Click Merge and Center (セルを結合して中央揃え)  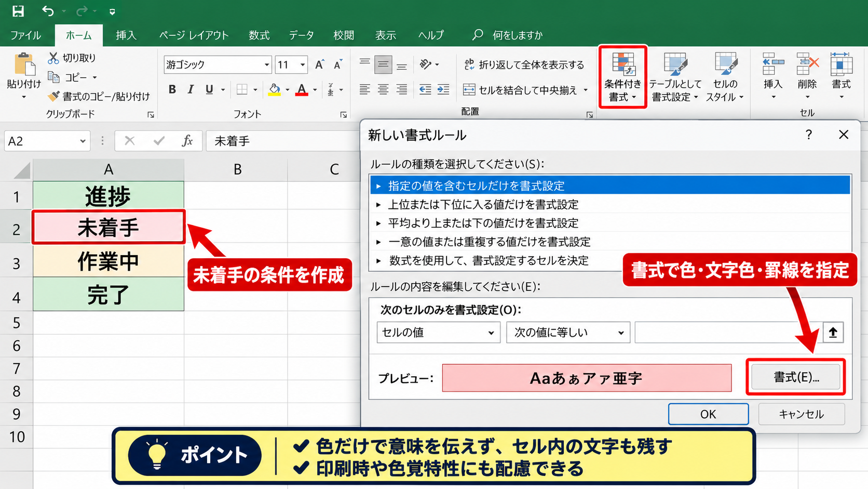[525, 90]
